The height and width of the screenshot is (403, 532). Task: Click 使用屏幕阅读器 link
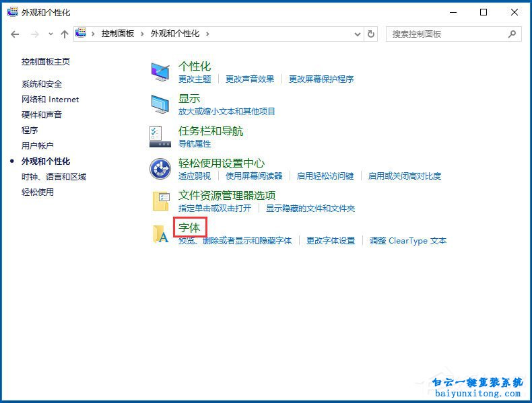click(254, 176)
